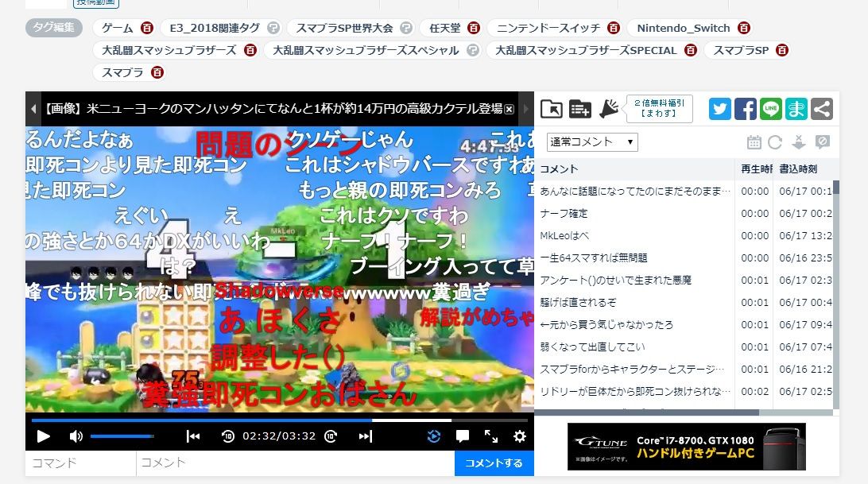Show next news ticker item
The image size is (868, 484).
pyautogui.click(x=526, y=109)
